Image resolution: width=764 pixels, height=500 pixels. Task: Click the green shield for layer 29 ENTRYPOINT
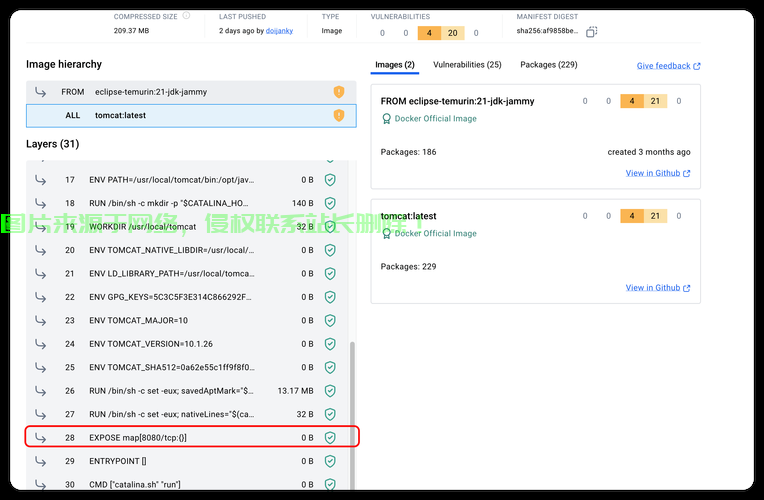click(x=330, y=461)
